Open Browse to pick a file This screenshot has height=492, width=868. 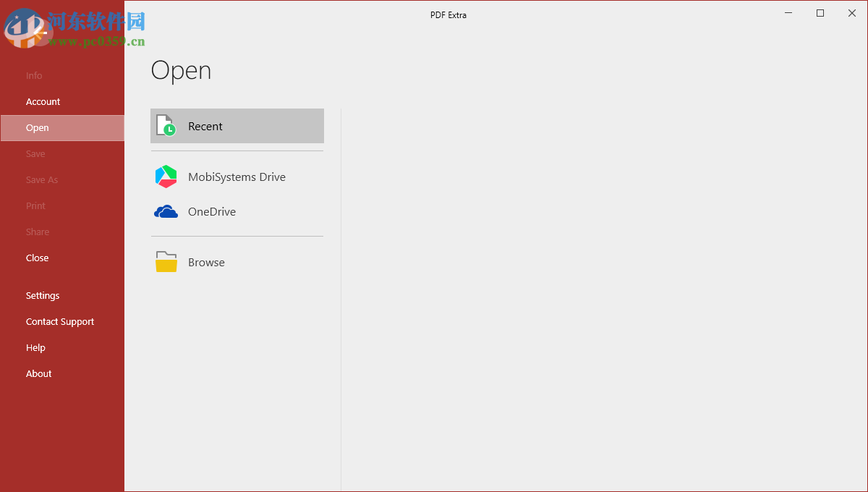206,262
